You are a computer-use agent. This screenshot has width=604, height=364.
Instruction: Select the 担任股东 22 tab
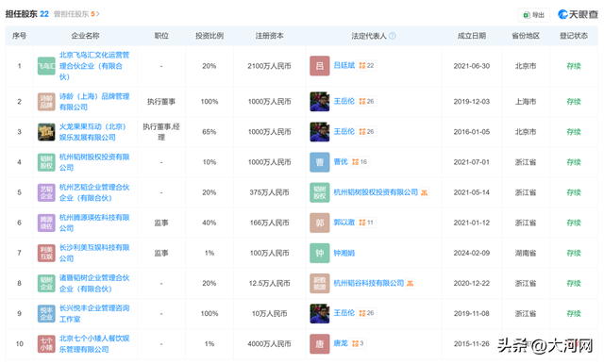point(27,14)
